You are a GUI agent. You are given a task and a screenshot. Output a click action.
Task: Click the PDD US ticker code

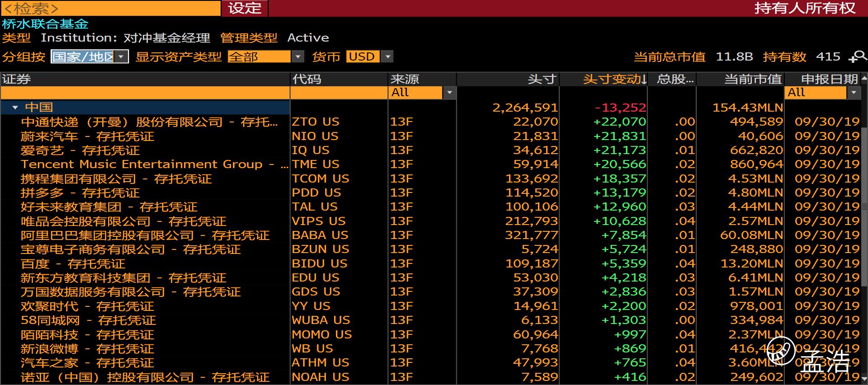(316, 192)
